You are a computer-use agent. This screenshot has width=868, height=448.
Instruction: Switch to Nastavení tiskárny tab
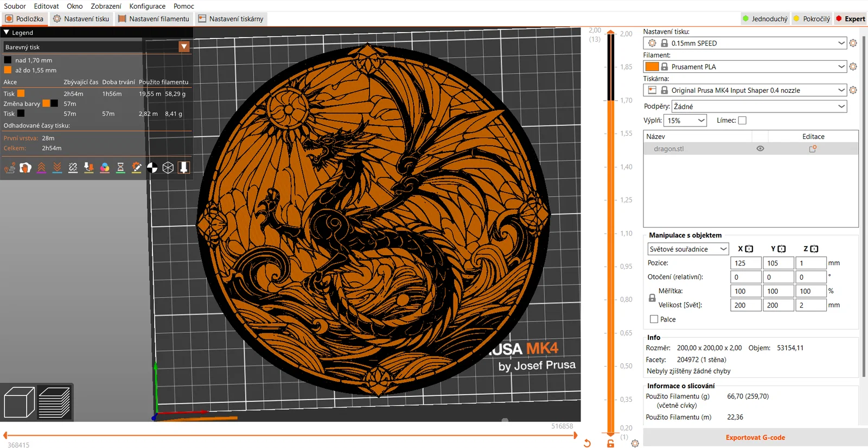click(x=231, y=18)
